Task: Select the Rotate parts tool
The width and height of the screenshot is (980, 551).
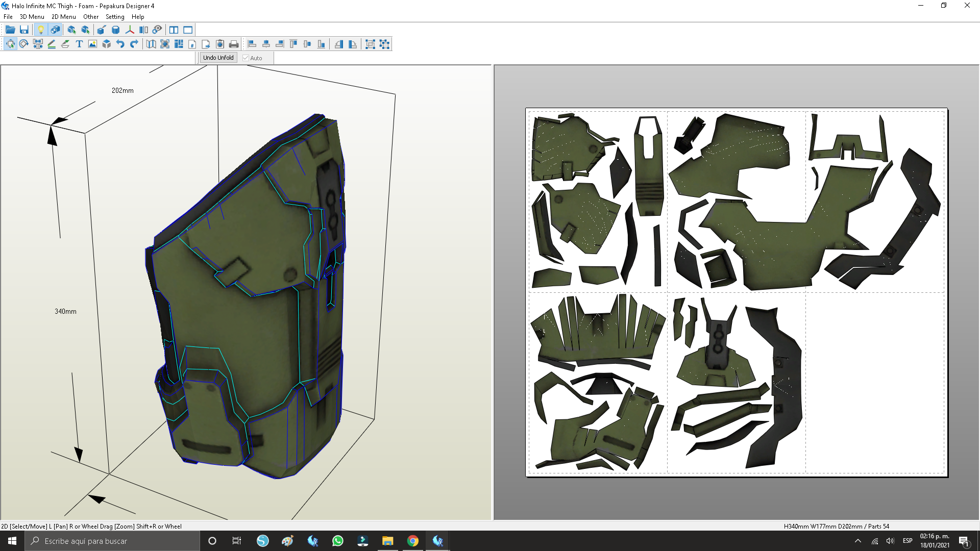Action: click(23, 44)
